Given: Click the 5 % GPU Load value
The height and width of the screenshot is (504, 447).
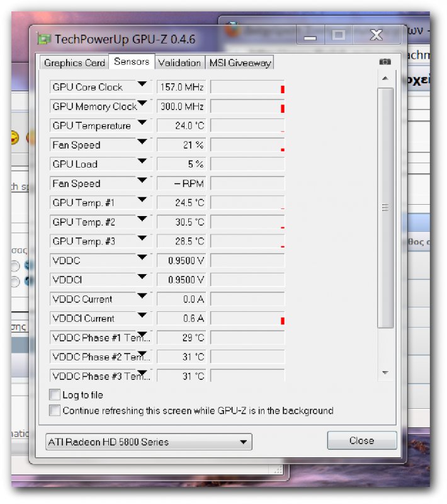Looking at the screenshot, I should click(181, 164).
